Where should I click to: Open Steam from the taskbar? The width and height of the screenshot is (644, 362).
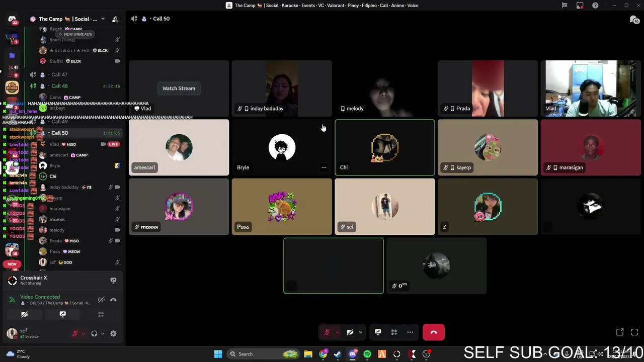click(338, 354)
